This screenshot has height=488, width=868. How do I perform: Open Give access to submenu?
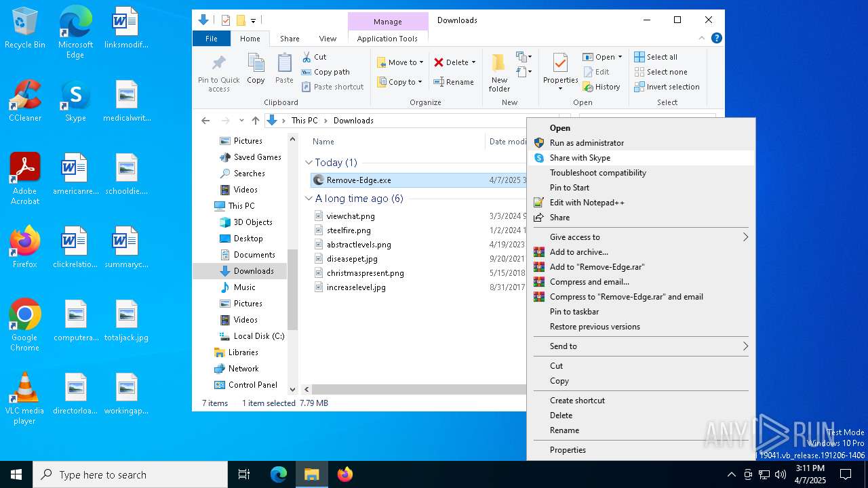click(641, 237)
